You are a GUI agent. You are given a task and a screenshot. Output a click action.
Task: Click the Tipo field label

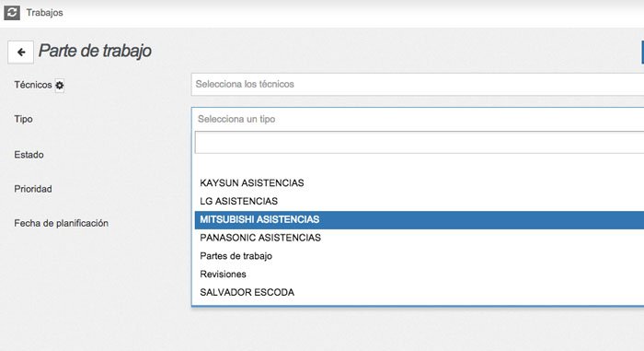click(23, 119)
